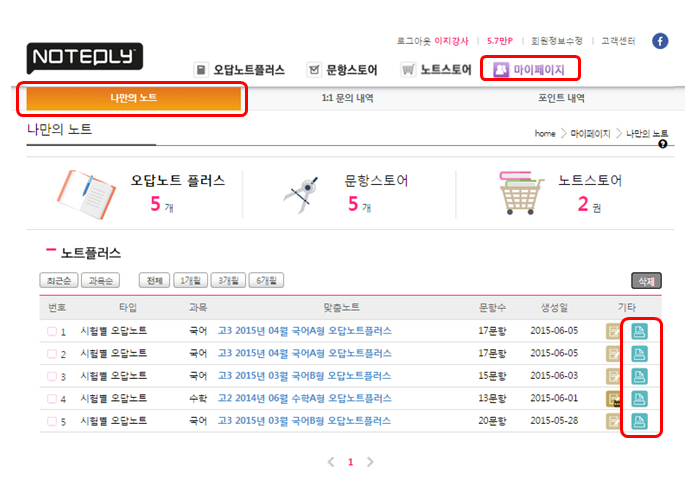Click the 이지강사 user name
696x489 pixels.
pyautogui.click(x=451, y=41)
